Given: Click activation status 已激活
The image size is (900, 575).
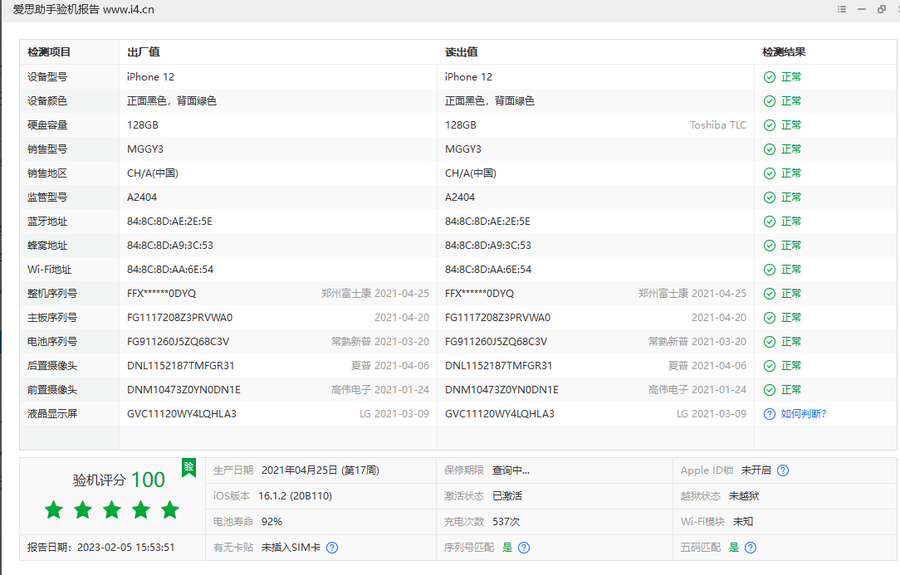Looking at the screenshot, I should pyautogui.click(x=507, y=496).
